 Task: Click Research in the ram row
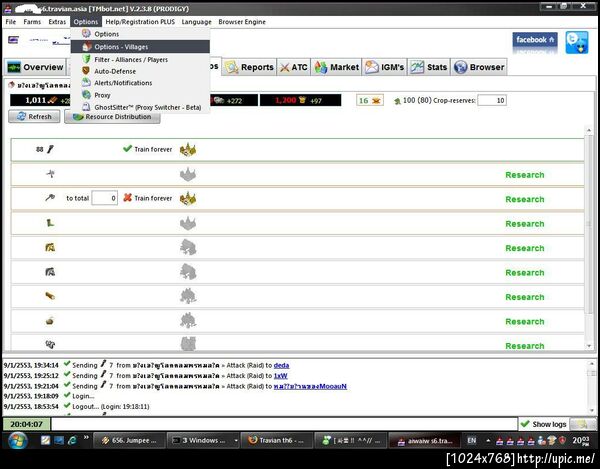coord(525,297)
